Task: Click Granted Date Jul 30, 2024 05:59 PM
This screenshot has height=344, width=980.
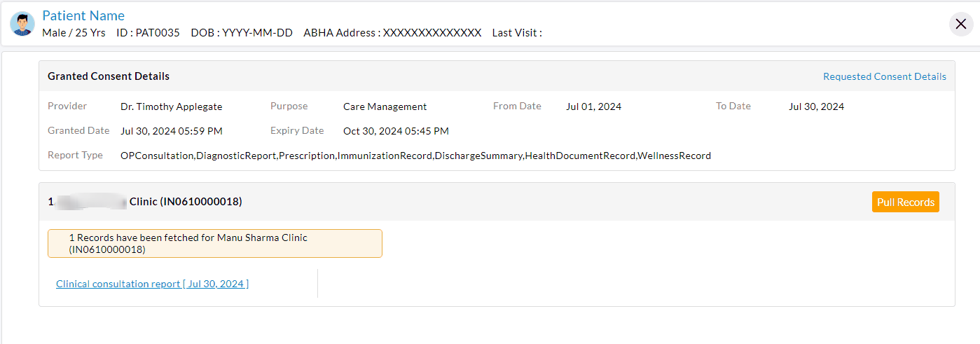Action: pyautogui.click(x=171, y=131)
